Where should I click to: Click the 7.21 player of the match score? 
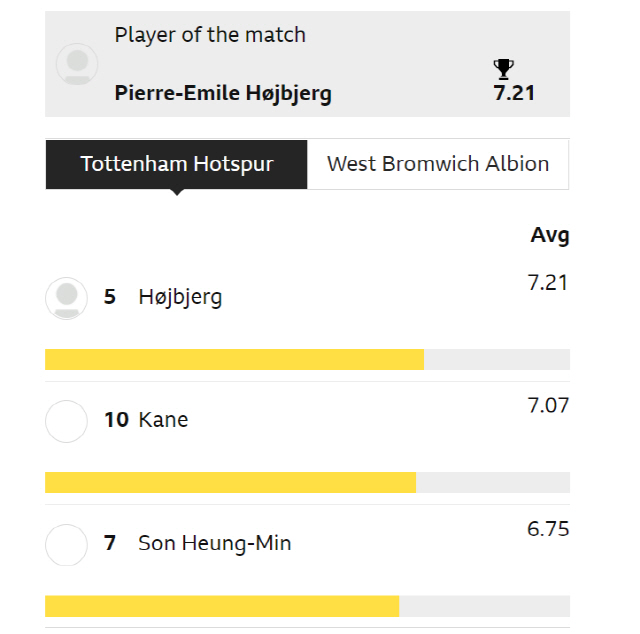point(514,93)
